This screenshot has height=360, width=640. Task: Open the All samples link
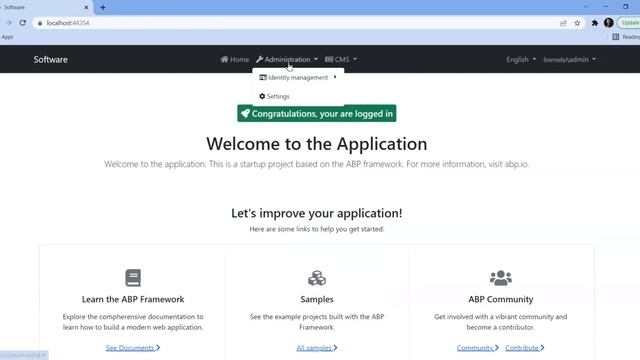pos(317,348)
